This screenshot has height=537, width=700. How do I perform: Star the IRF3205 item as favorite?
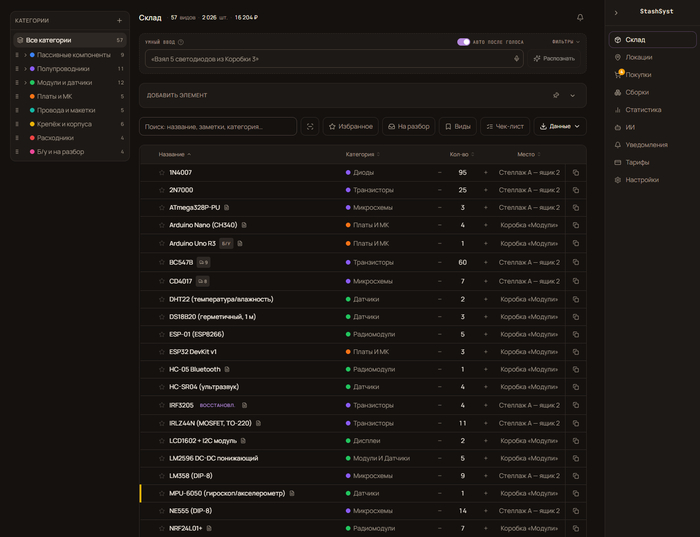(162, 405)
